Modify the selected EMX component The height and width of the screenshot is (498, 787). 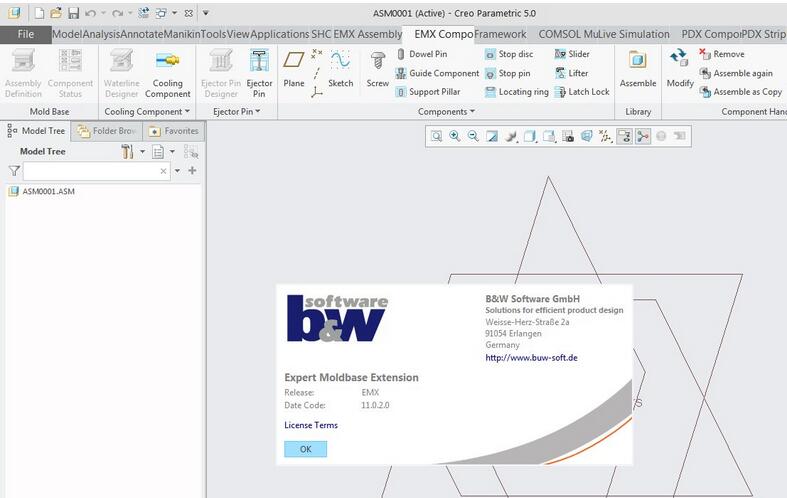pos(680,69)
